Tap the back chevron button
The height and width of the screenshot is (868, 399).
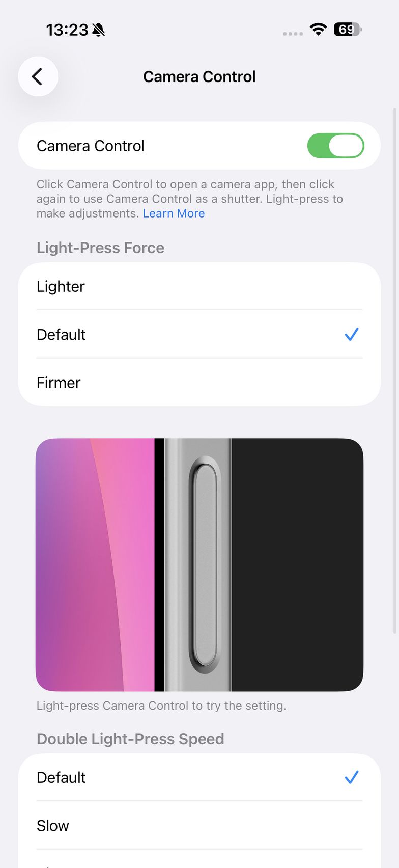[38, 76]
